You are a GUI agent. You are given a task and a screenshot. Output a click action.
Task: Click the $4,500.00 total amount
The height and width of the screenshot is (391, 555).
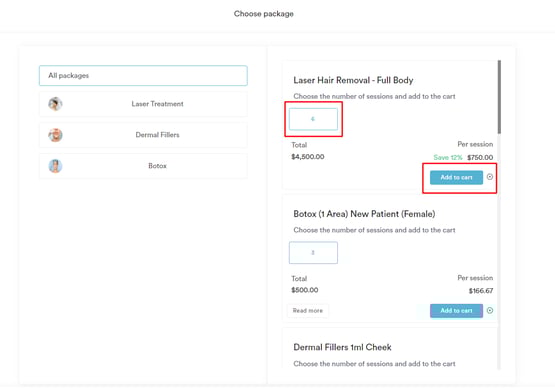(x=308, y=157)
